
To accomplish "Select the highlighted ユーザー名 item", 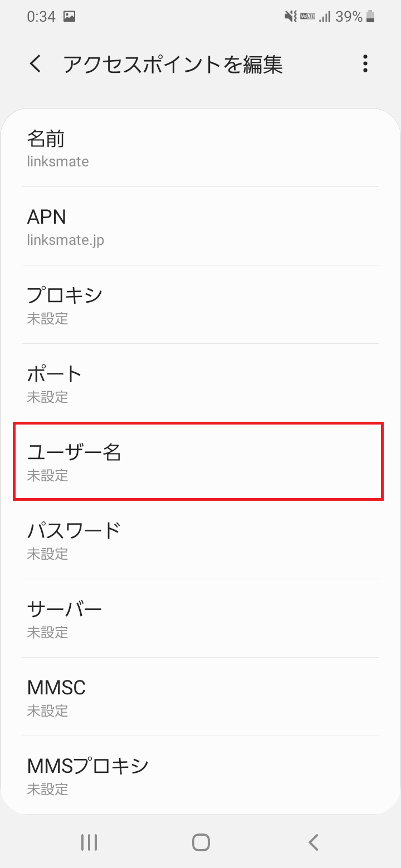I will tap(198, 461).
